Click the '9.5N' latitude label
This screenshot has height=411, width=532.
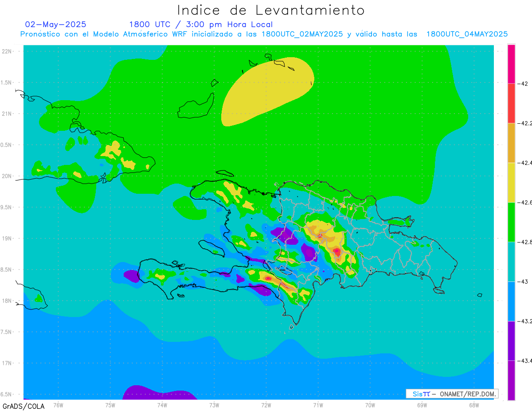(x=7, y=207)
